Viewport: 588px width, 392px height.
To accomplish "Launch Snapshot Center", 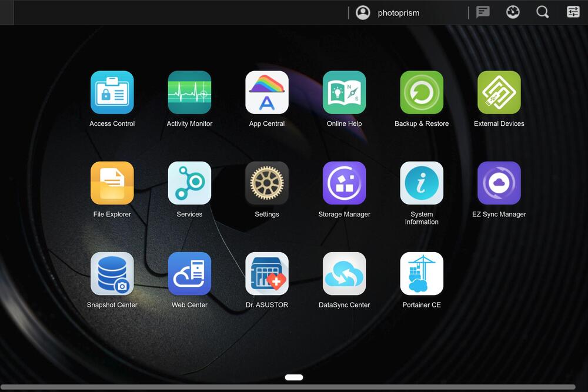I will (112, 273).
